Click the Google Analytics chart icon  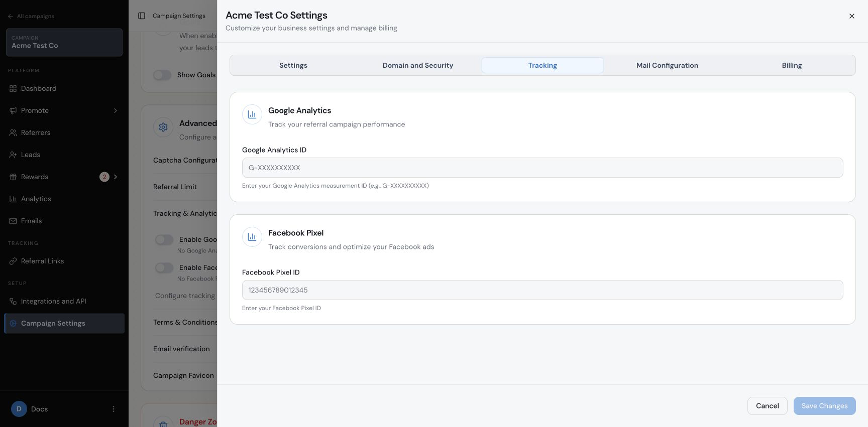[x=252, y=114]
